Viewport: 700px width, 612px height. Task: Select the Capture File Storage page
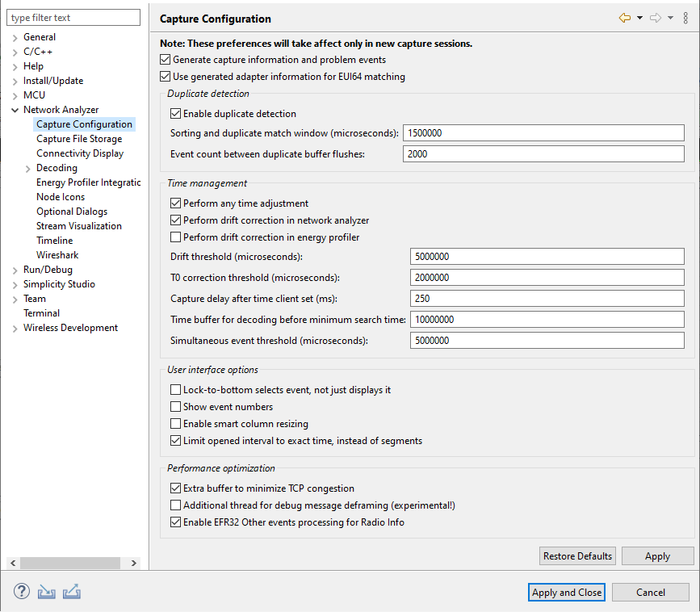click(x=78, y=138)
